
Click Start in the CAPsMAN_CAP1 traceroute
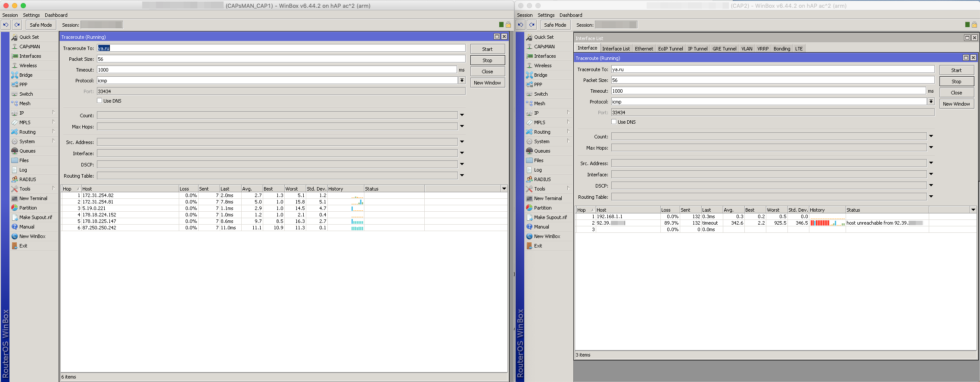pyautogui.click(x=487, y=49)
